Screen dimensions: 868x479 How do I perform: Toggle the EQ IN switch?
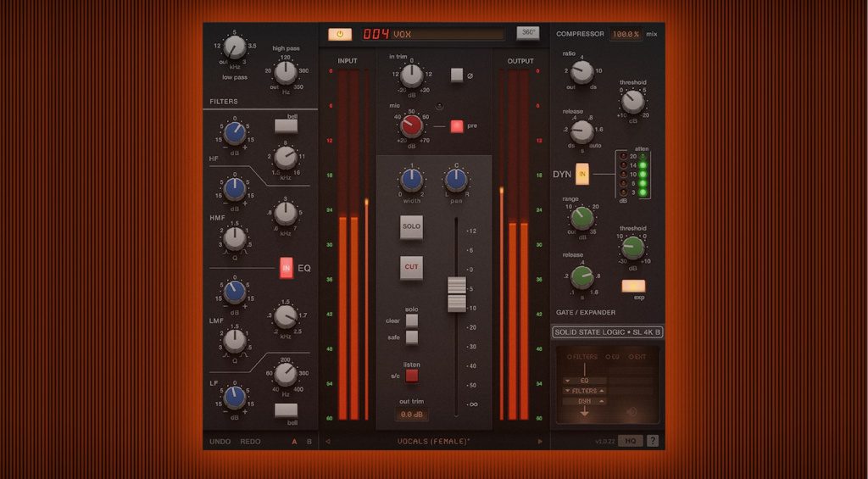click(287, 268)
